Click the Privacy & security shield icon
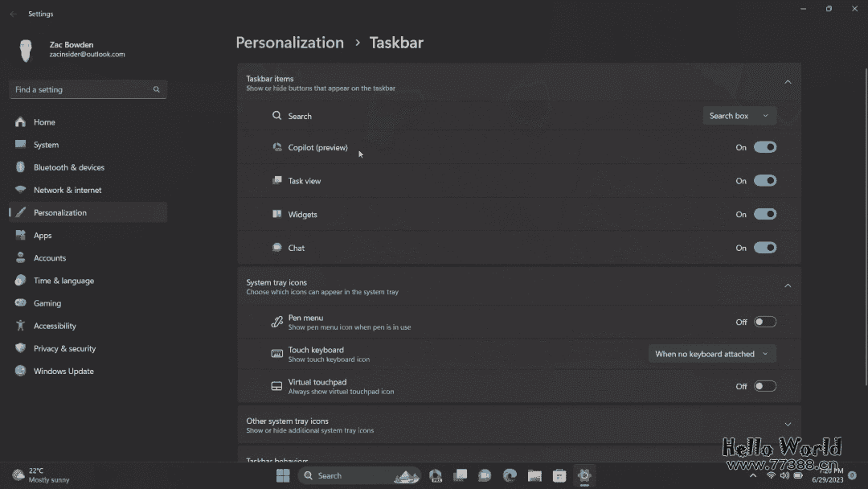The width and height of the screenshot is (868, 489). (20, 348)
